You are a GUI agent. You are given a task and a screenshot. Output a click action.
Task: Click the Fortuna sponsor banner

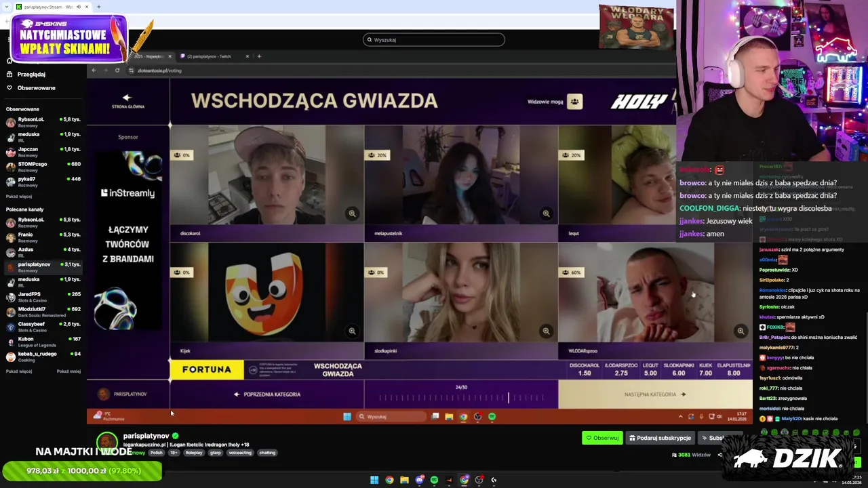[x=207, y=369]
